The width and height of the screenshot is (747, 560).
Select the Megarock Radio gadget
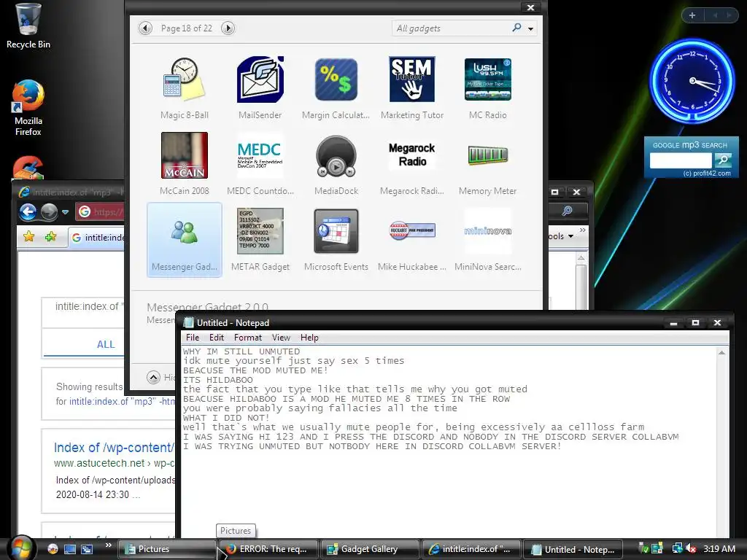point(411,155)
